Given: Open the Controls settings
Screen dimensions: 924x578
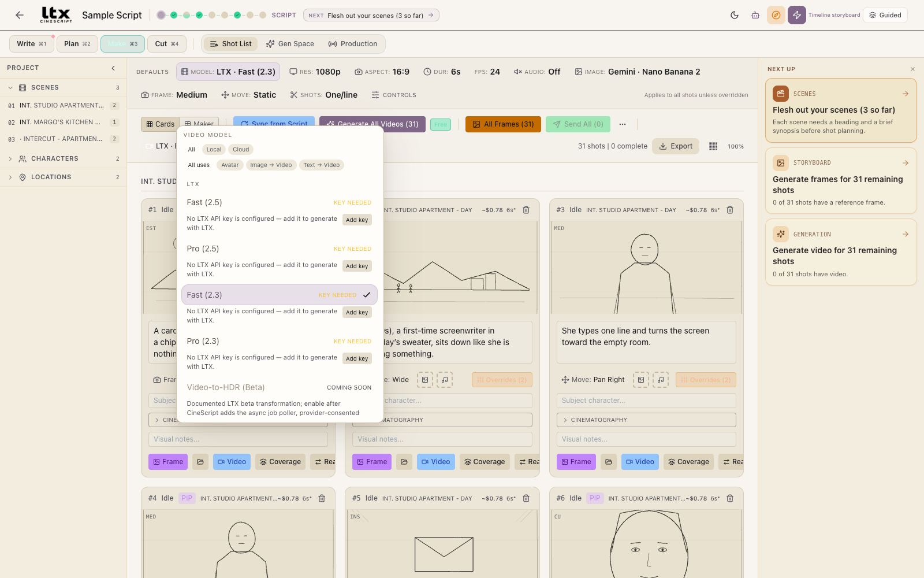Looking at the screenshot, I should [x=394, y=95].
